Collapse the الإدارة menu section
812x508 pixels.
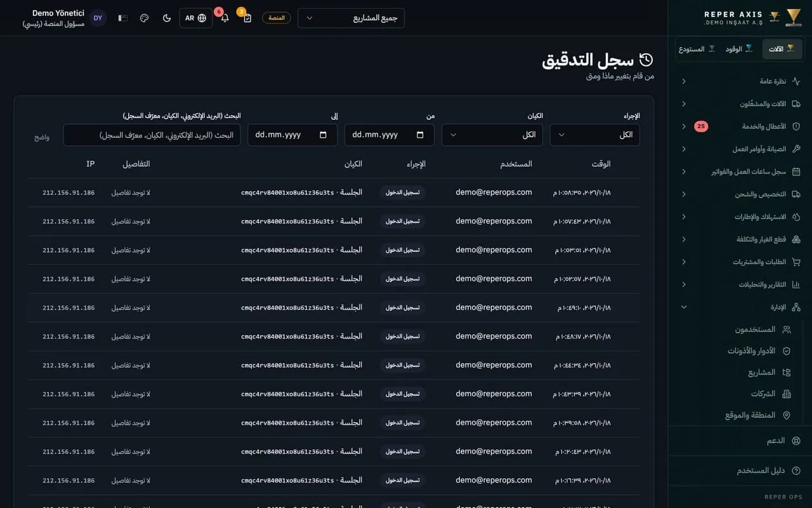(740, 307)
